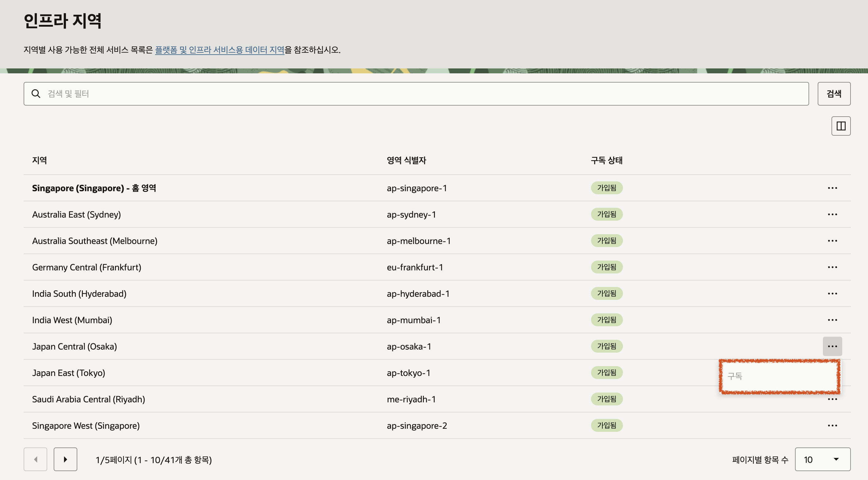Screen dimensions: 868x480
Task: Open actions menu for India West (Mumbai)
Action: (x=832, y=320)
